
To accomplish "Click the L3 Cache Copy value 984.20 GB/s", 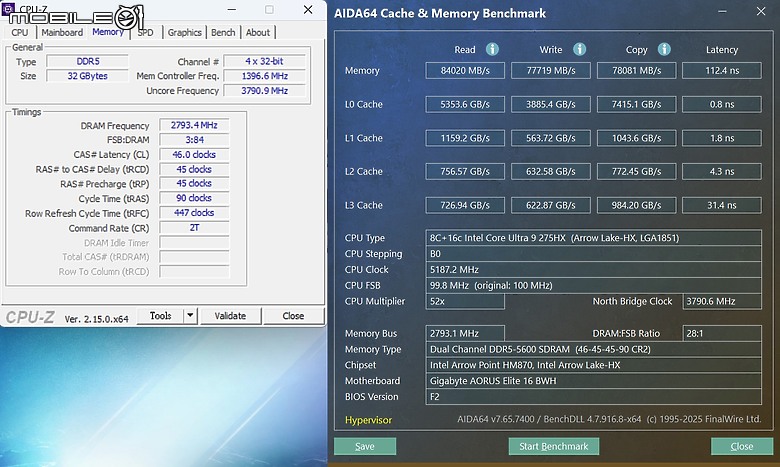I will coord(636,205).
